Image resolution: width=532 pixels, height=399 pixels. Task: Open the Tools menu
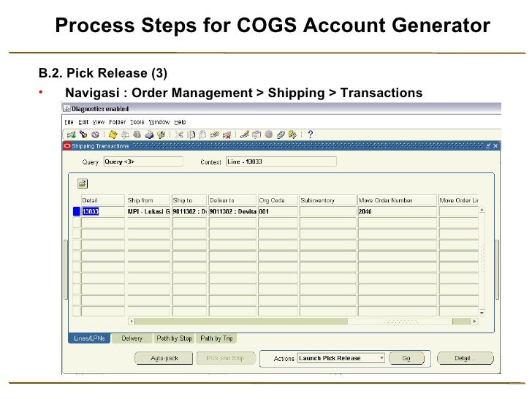coord(137,122)
